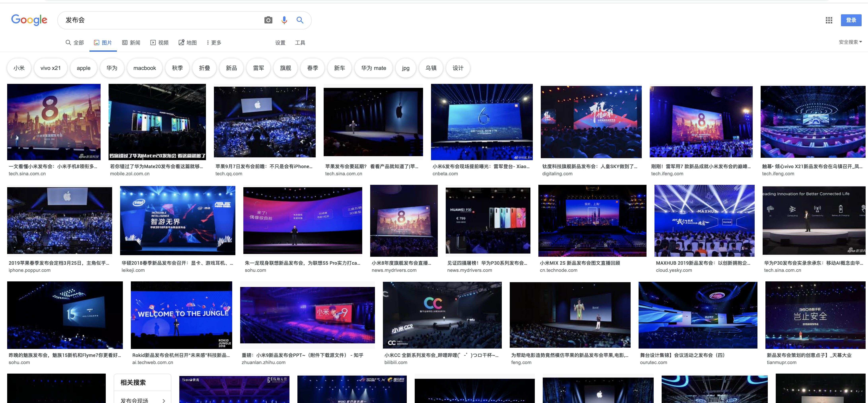Viewport: 868px width, 403px height.
Task: Expand the 更多 more menu
Action: tap(214, 43)
